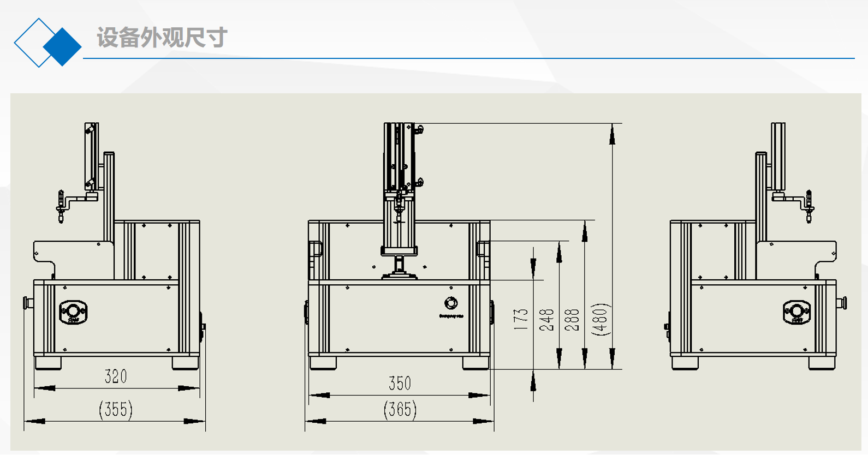Click the round emblem on the right side view
The height and width of the screenshot is (455, 868).
[x=796, y=312]
